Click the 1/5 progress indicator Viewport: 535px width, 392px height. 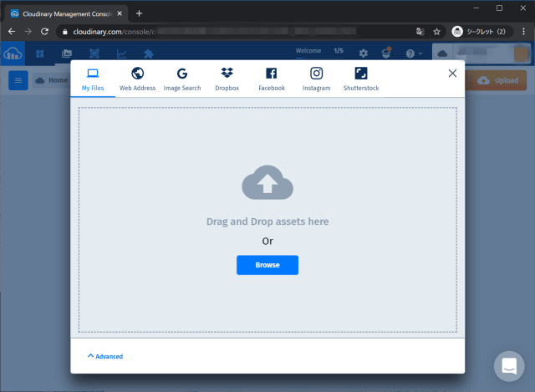coord(339,50)
